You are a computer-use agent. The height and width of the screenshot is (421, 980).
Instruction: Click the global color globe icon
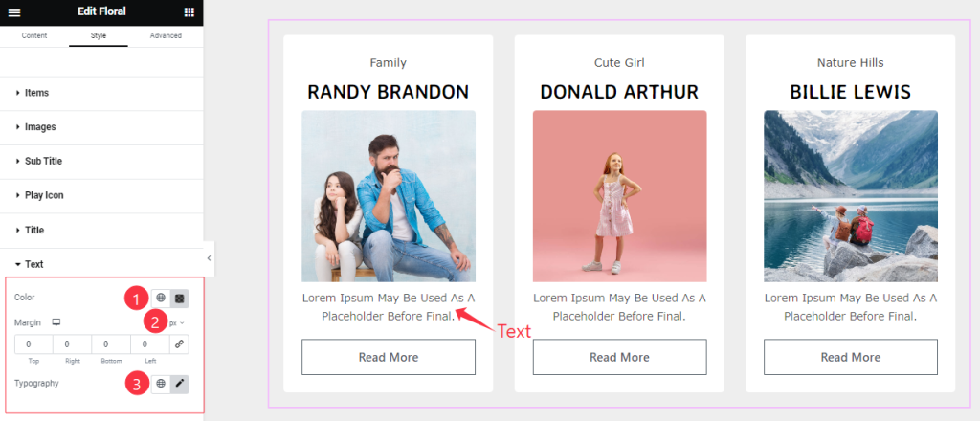161,298
